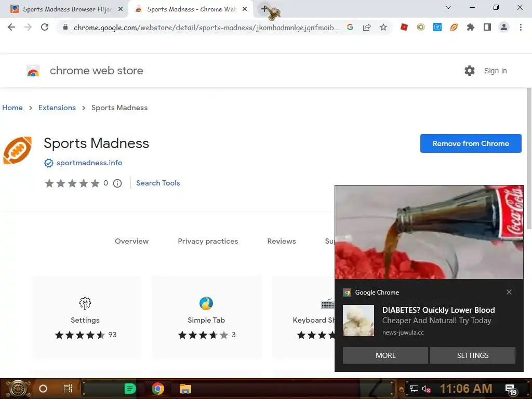Open the gold hexagon extension icon
Image resolution: width=532 pixels, height=399 pixels.
point(421,27)
